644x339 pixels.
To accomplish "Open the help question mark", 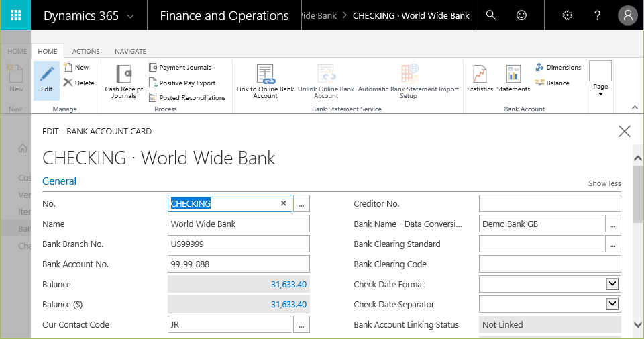I will tap(597, 15).
